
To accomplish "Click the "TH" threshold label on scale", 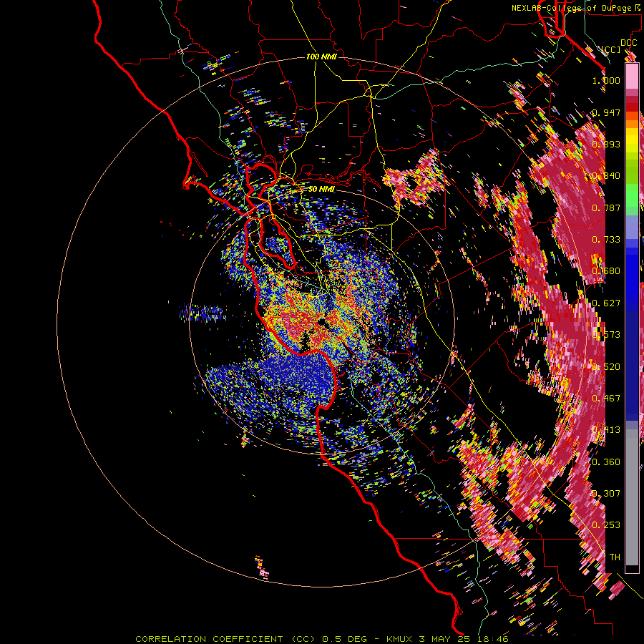I will tap(615, 557).
